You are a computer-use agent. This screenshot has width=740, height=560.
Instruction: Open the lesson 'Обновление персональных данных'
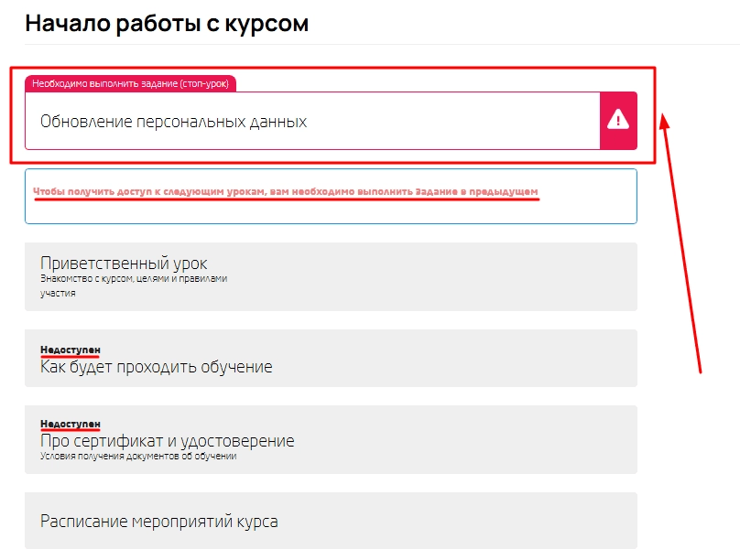[331, 121]
